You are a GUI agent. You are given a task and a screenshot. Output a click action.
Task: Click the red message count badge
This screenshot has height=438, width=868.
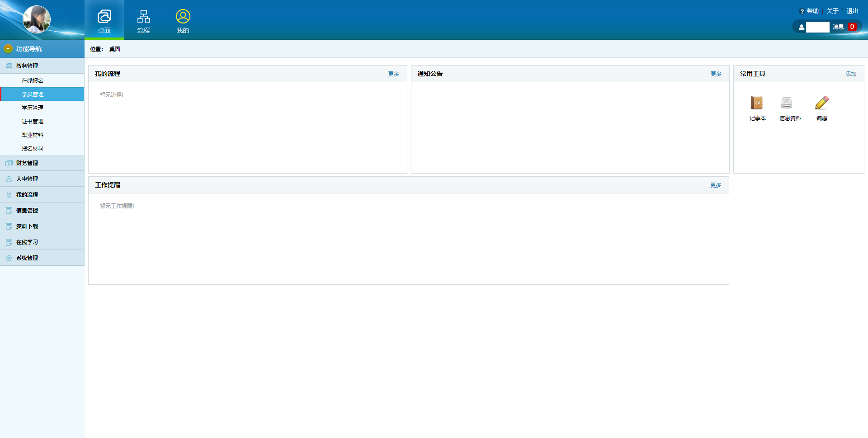click(x=852, y=27)
